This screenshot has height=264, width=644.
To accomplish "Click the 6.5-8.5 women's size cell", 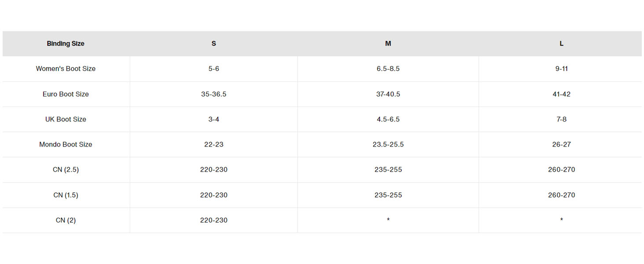I will (x=388, y=69).
